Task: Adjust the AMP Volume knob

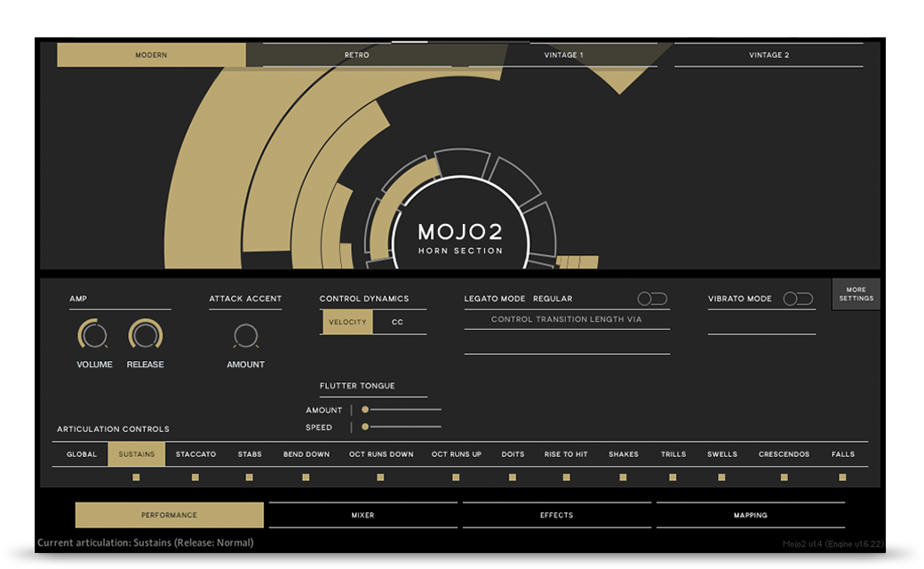Action: pos(93,335)
